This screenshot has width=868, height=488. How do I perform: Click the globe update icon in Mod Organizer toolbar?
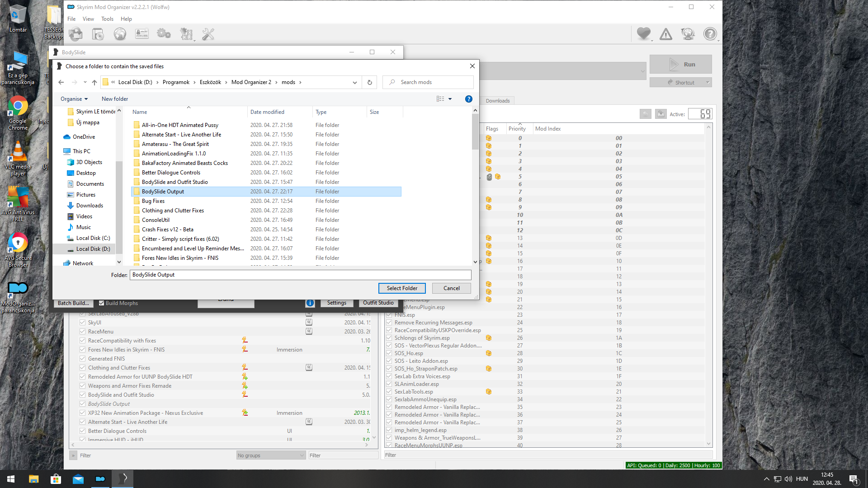point(688,34)
